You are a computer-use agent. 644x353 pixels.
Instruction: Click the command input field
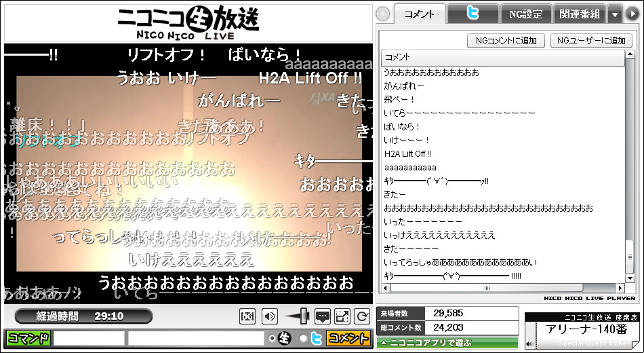tap(89, 338)
